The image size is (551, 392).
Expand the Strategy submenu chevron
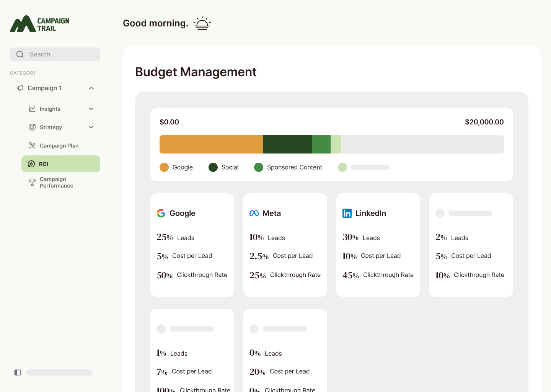[91, 127]
